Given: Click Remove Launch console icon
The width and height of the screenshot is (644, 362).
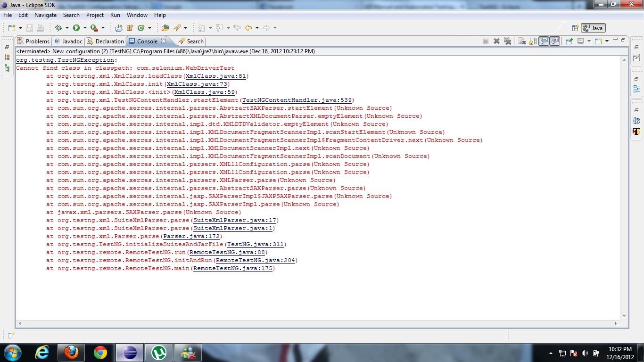Looking at the screenshot, I should pyautogui.click(x=496, y=41).
